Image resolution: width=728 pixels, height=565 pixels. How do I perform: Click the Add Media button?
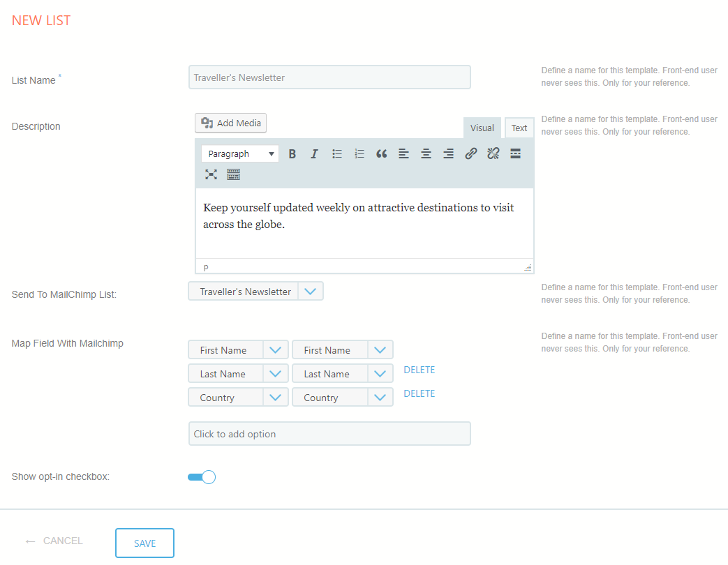click(231, 123)
